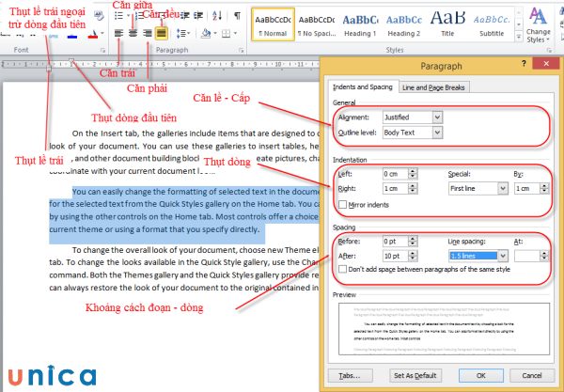This screenshot has height=392, width=564.
Task: Confirm with the OK button
Action: (x=481, y=376)
